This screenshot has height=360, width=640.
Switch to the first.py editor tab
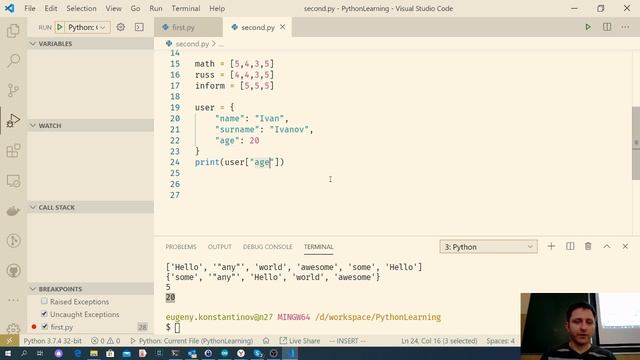189,27
